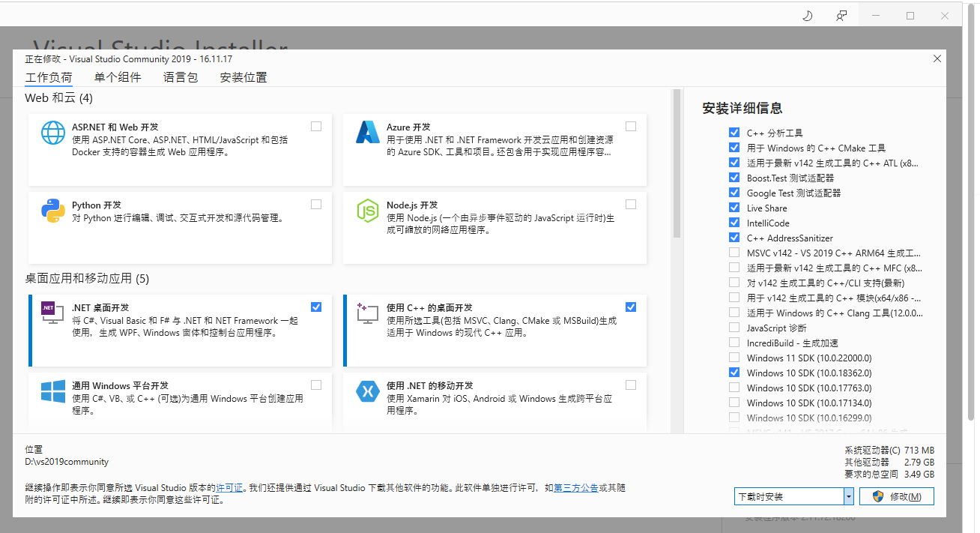Check C++/CLI support for v142
The height and width of the screenshot is (533, 980).
pos(734,283)
